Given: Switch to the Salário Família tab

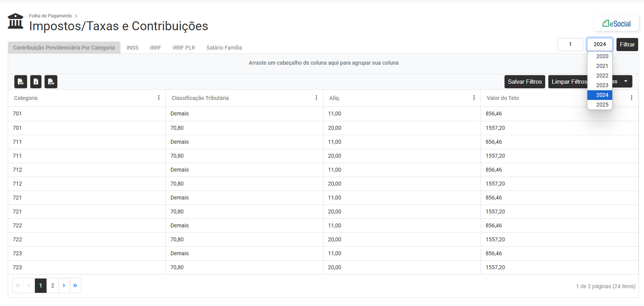Looking at the screenshot, I should (x=224, y=48).
